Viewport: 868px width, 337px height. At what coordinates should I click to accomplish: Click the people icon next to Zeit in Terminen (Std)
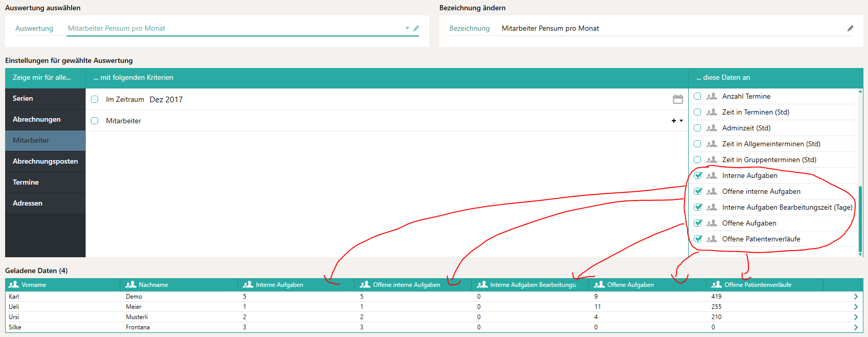click(x=712, y=112)
